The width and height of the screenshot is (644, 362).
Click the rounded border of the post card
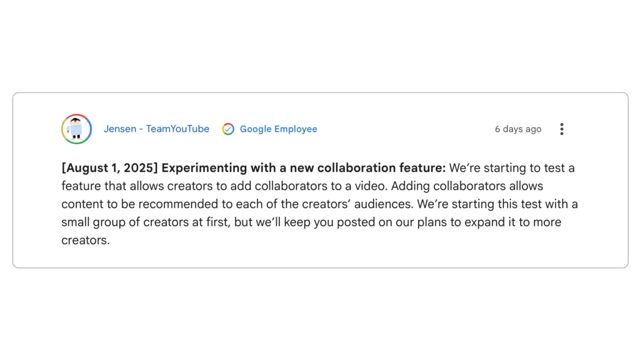coord(320,92)
